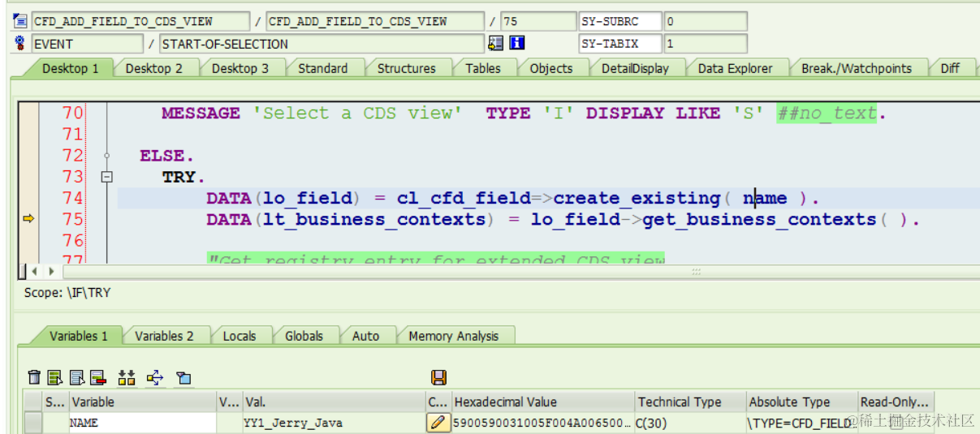Image resolution: width=980 pixels, height=434 pixels.
Task: Click the SY-SUBRC value field
Action: click(x=706, y=22)
